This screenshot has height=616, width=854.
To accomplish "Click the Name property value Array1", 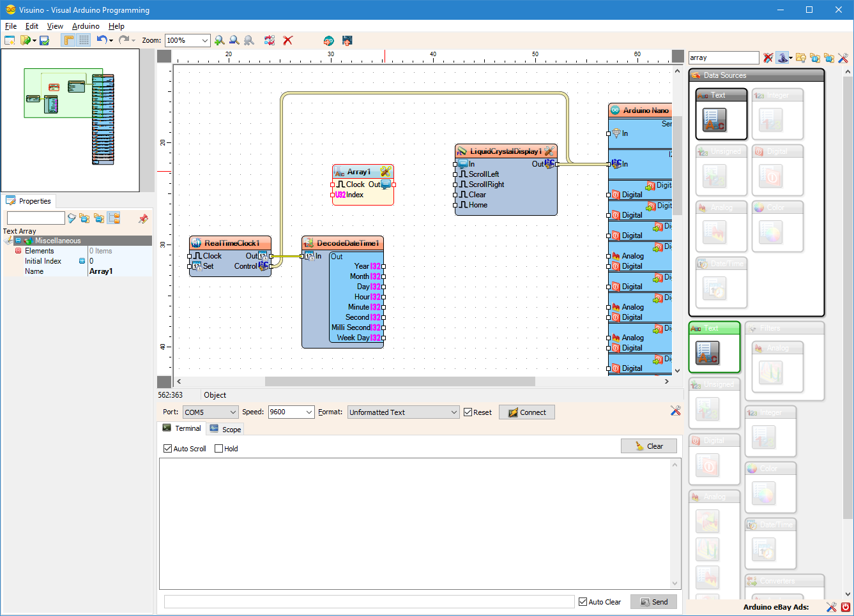I will 119,271.
